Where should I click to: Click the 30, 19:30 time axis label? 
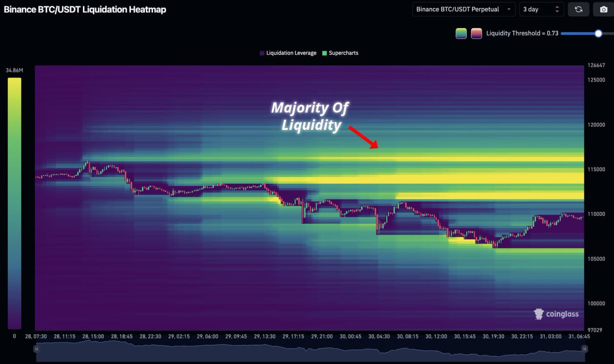pyautogui.click(x=494, y=336)
